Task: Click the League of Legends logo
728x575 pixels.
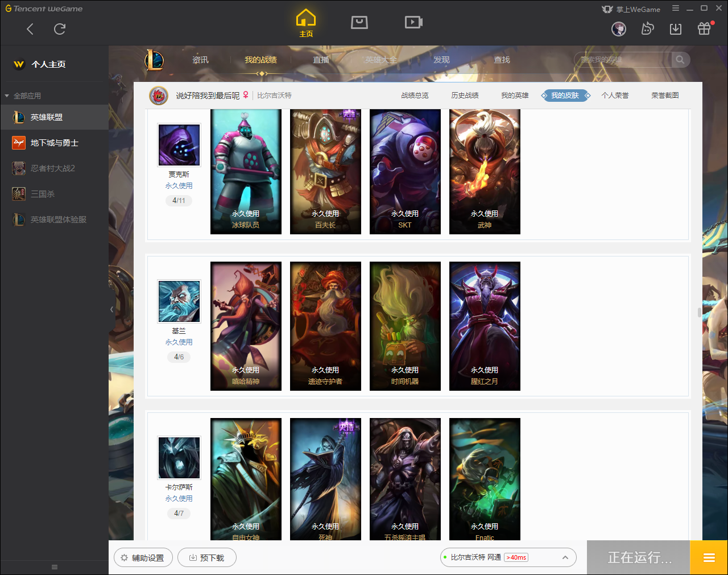Action: pos(154,60)
